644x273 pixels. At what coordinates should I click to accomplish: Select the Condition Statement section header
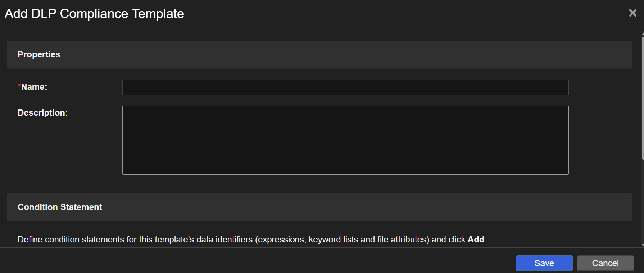(x=60, y=207)
